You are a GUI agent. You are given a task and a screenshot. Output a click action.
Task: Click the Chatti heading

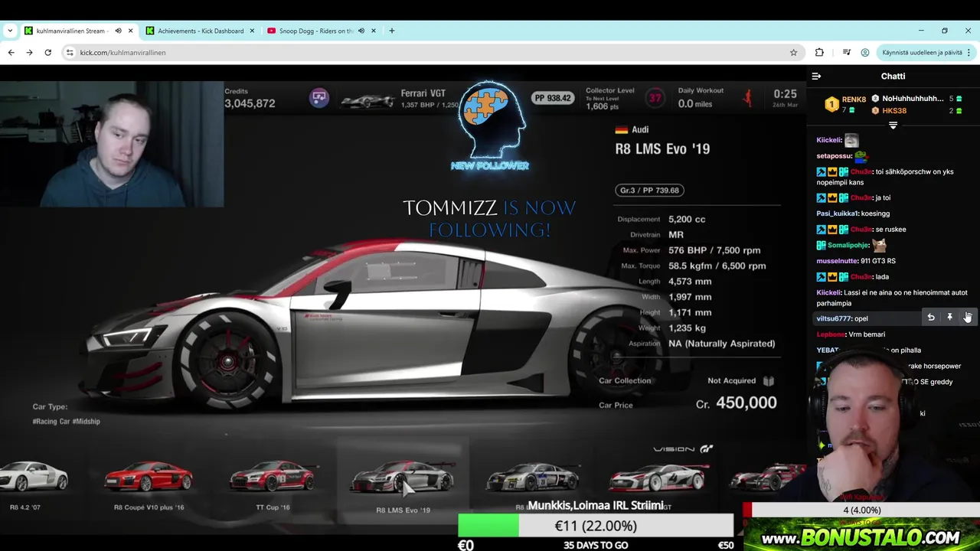click(893, 76)
